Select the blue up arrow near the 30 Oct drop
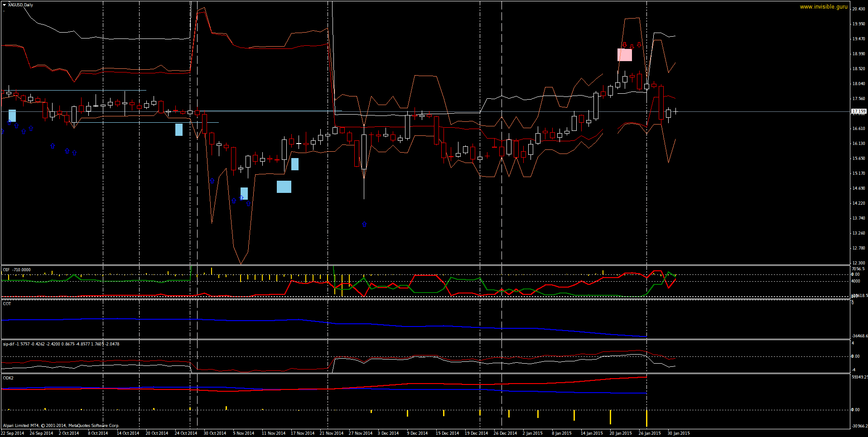 [x=212, y=181]
